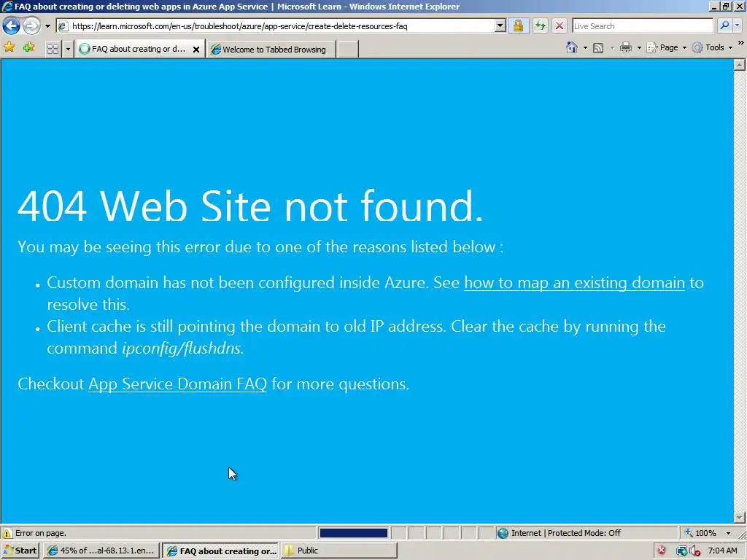Open the search provider options dropdown
This screenshot has height=560, width=747.
(738, 26)
